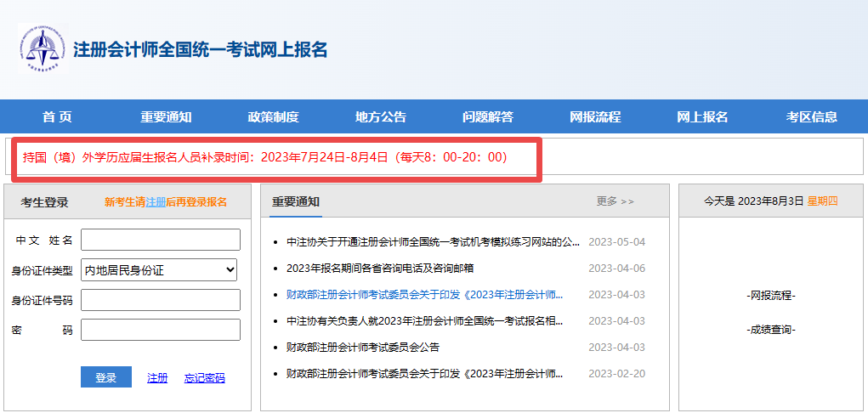Open the 重要通知 navigation menu item
Image resolution: width=868 pixels, height=413 pixels.
pyautogui.click(x=166, y=117)
